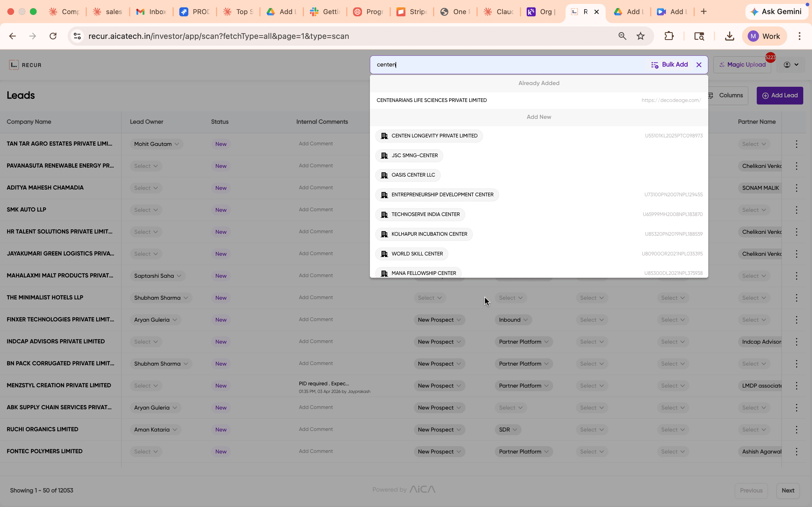Click the building icon beside CENTEN LONGEVITY PRIVATE LIMITED

pos(384,136)
